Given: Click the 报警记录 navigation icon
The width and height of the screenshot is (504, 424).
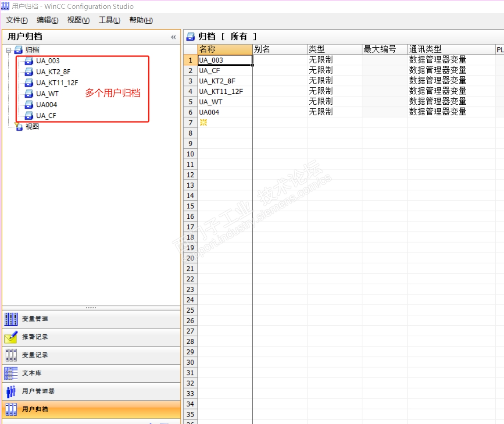Looking at the screenshot, I should [x=11, y=337].
